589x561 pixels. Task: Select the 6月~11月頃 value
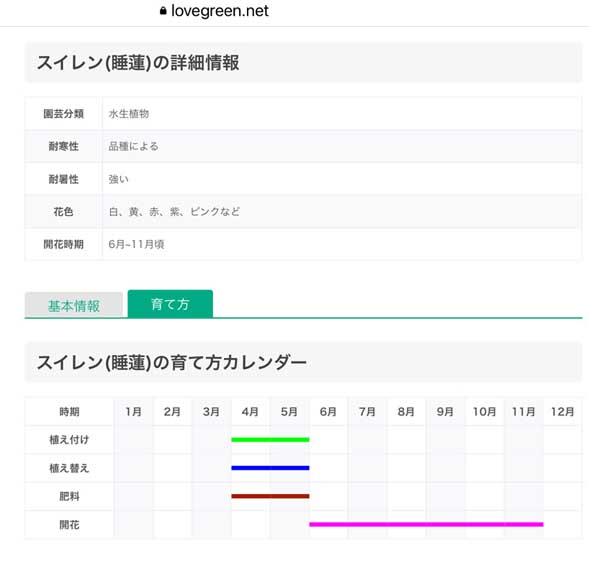136,244
